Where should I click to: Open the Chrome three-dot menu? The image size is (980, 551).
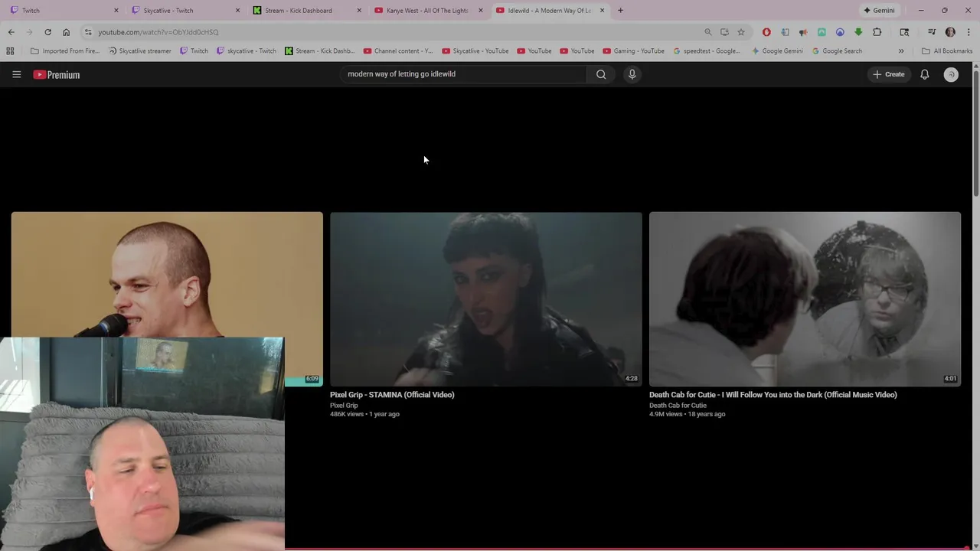(x=969, y=32)
